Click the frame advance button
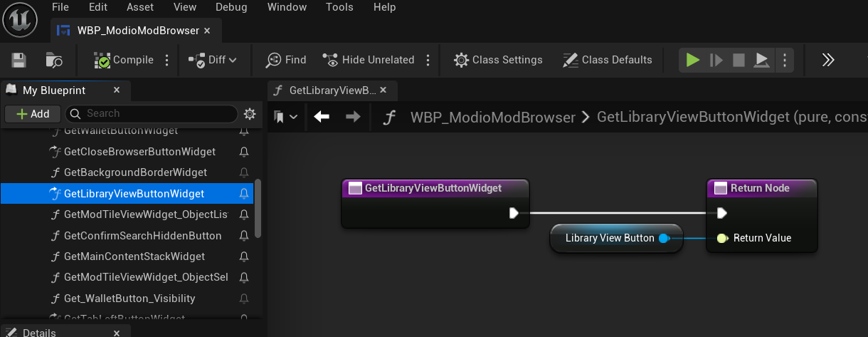 (x=716, y=60)
